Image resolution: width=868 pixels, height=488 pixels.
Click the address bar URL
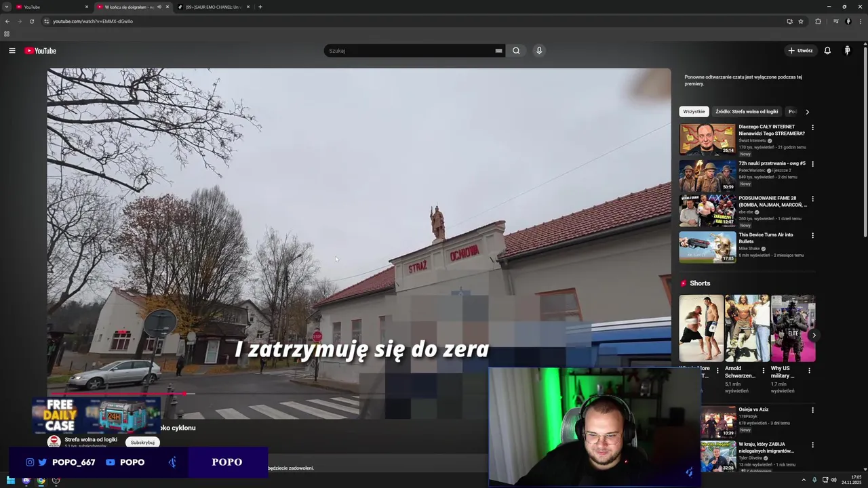tap(93, 21)
